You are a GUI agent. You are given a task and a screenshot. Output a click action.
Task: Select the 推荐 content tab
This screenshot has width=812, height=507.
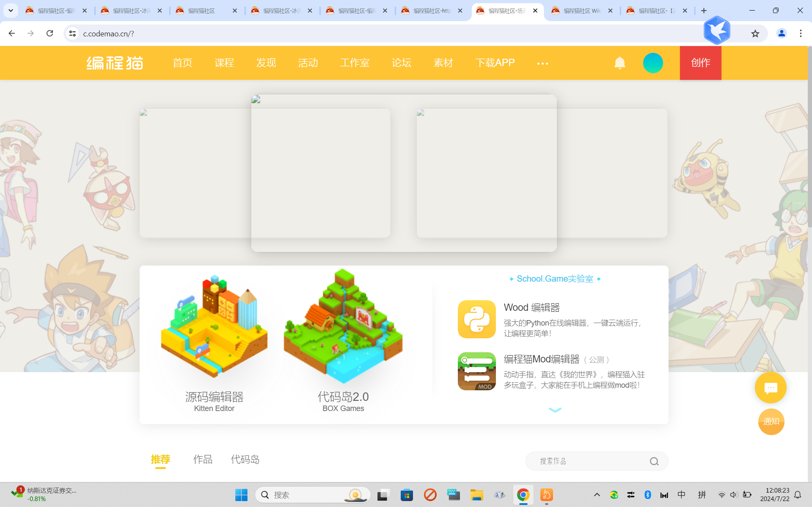coord(160,460)
